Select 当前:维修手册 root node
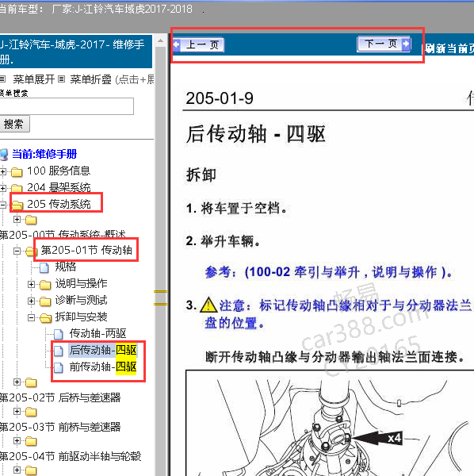 click(x=44, y=154)
